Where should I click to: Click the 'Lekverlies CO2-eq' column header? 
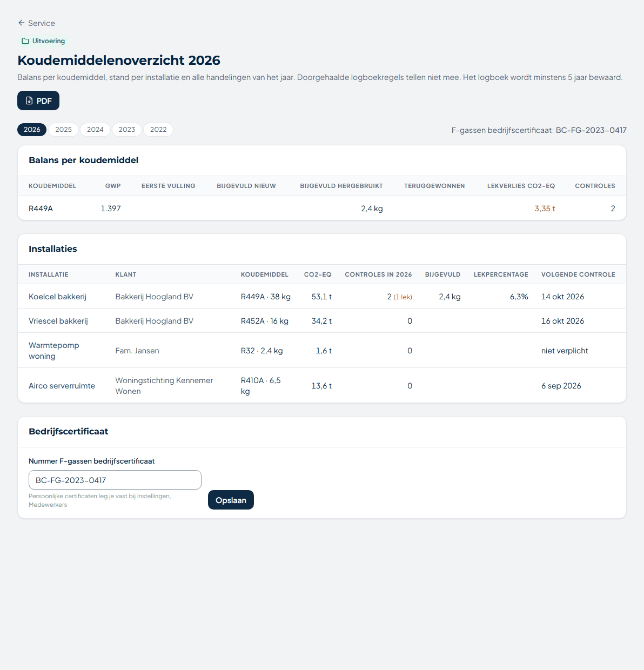(521, 186)
